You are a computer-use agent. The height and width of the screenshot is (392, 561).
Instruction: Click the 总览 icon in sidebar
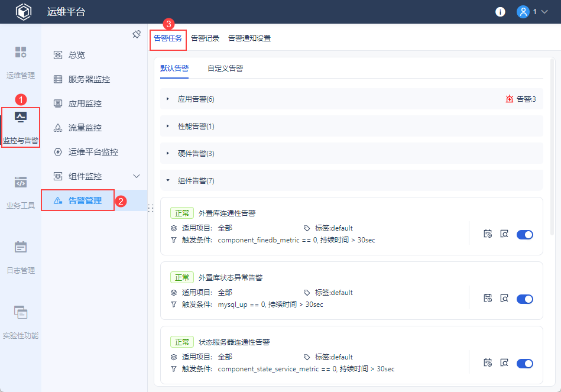point(58,55)
